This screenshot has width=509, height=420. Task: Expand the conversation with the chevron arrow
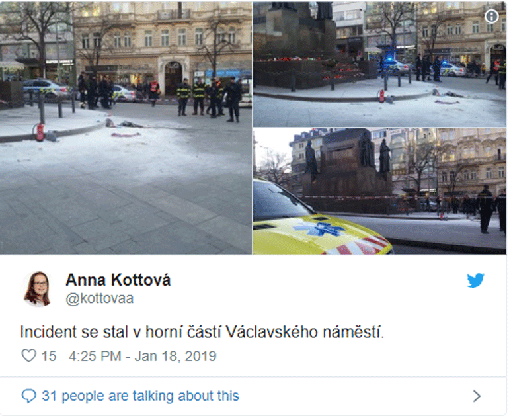(x=477, y=396)
